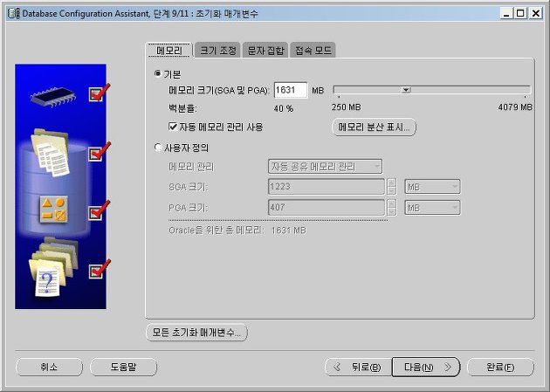Click the memory size slider thumb

click(406, 90)
